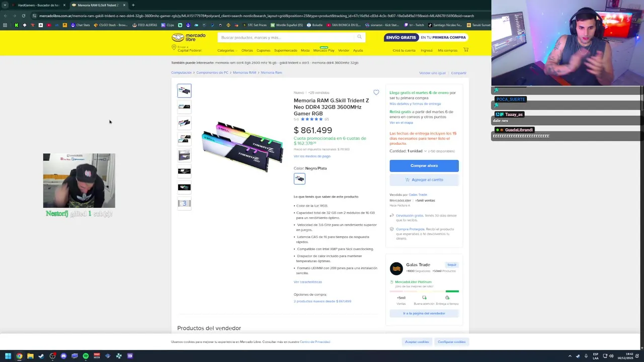Screen dimensions: 644x362
Task: Select first product thumbnail image
Action: [x=184, y=90]
